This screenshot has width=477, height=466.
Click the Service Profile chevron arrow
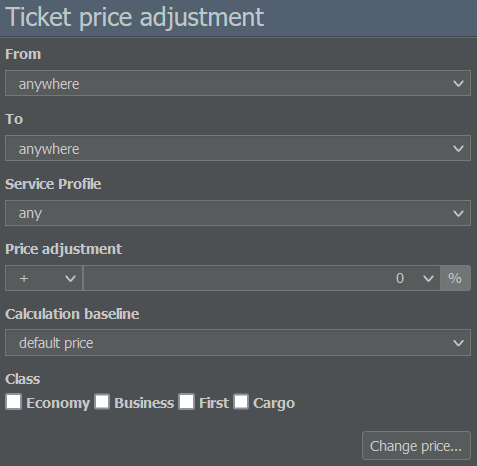pos(458,213)
